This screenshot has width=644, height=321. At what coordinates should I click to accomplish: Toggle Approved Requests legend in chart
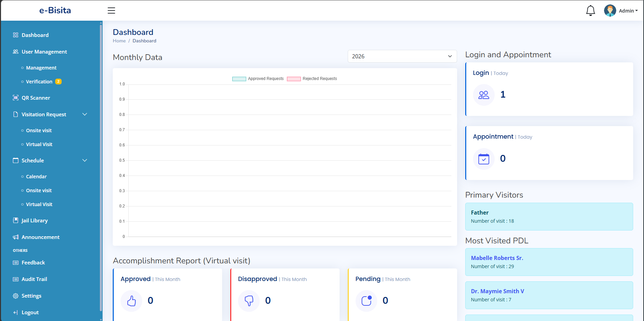point(258,79)
